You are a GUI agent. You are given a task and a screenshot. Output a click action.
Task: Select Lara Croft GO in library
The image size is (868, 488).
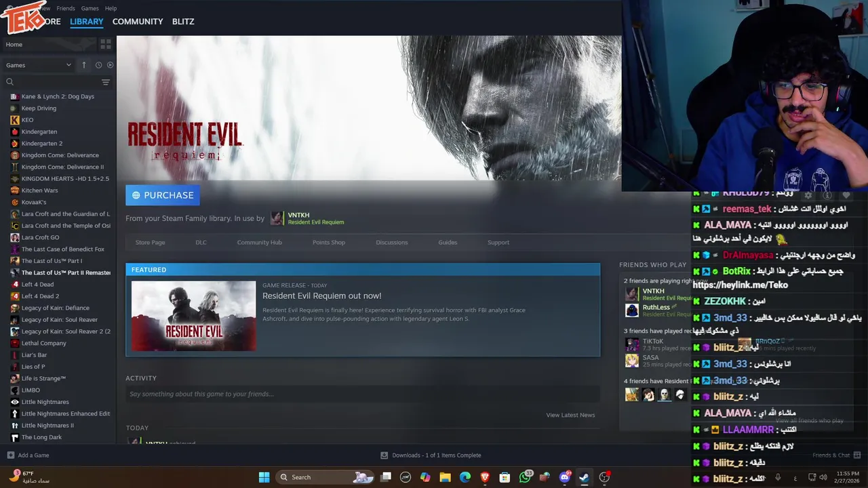pos(40,237)
